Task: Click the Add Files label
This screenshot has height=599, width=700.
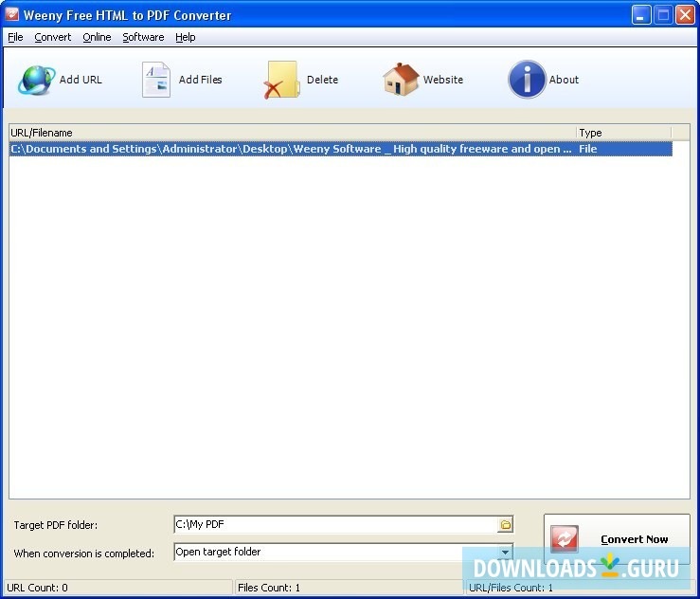Action: pyautogui.click(x=201, y=80)
